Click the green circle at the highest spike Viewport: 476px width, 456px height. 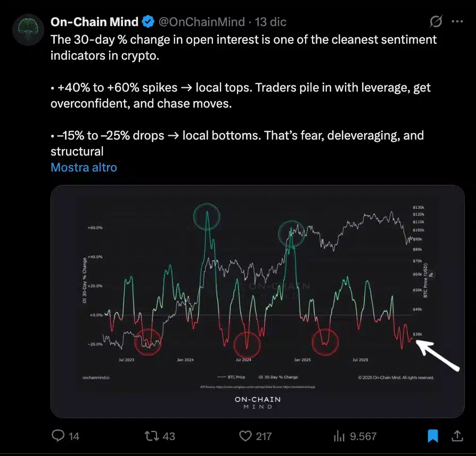(206, 216)
